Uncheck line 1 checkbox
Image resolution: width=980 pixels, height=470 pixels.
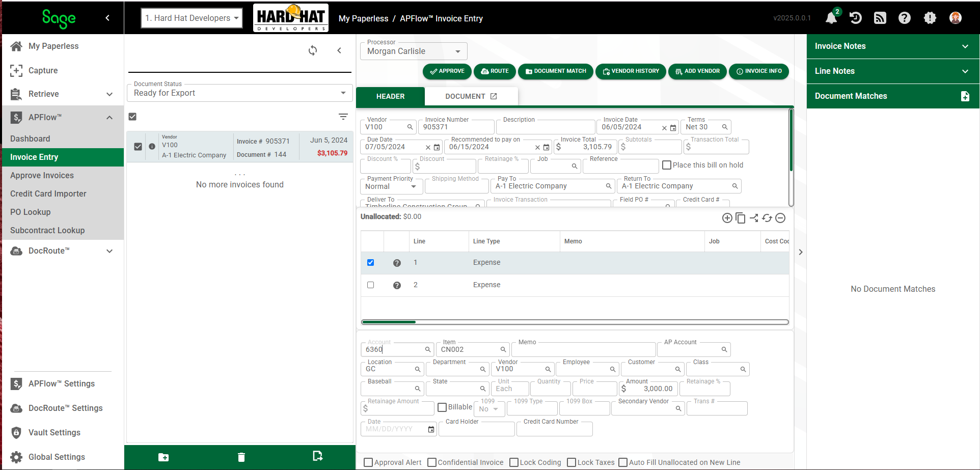tap(370, 263)
